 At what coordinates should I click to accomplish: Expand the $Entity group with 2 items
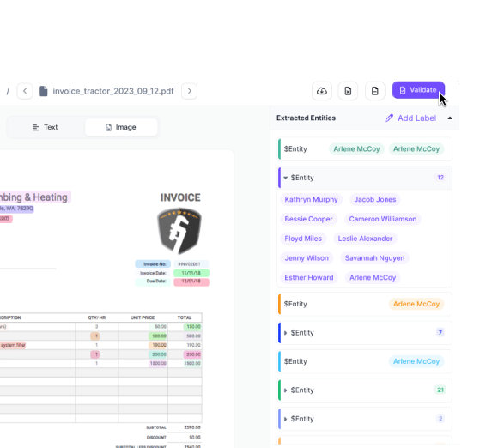[285, 419]
